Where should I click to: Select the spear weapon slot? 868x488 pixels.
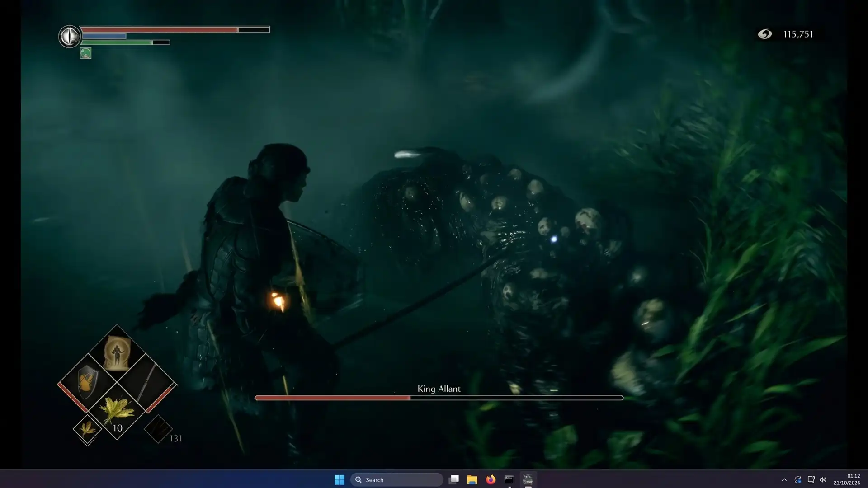click(147, 382)
